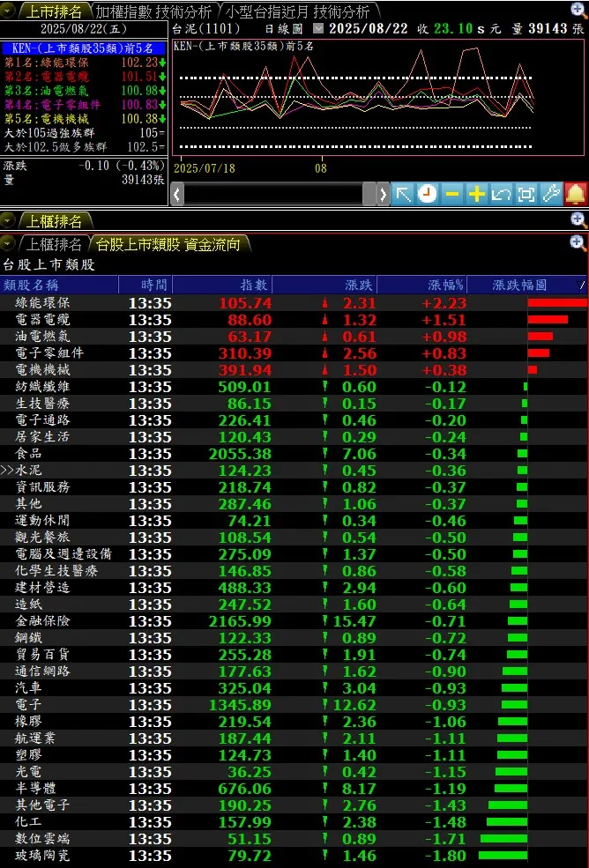Click 玻璃陶瓷 sector row
This screenshot has height=868, width=589.
294,856
